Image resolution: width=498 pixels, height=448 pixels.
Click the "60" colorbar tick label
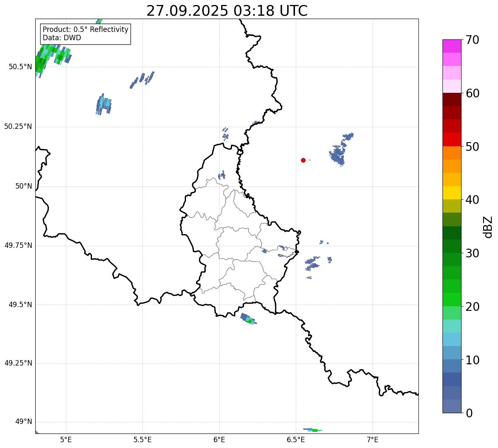tap(472, 93)
